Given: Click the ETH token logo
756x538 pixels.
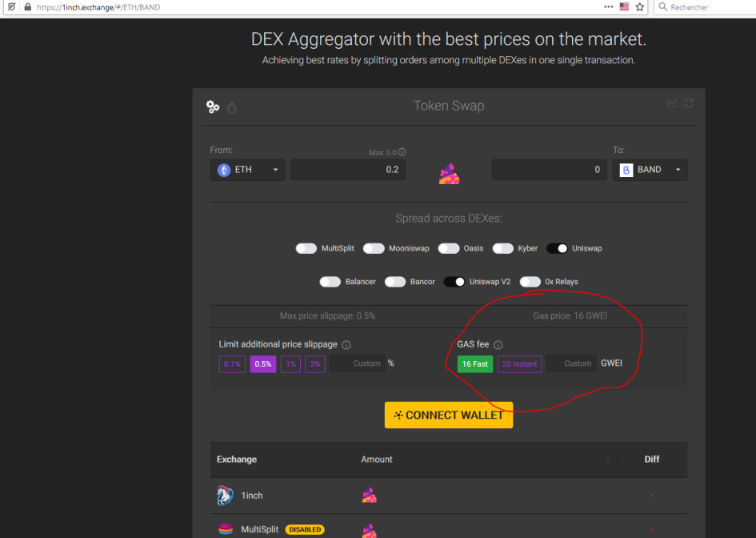Looking at the screenshot, I should [x=224, y=170].
